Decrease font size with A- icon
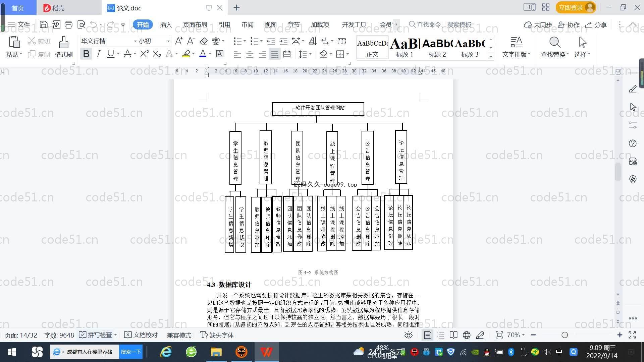644x362 pixels. tap(191, 41)
